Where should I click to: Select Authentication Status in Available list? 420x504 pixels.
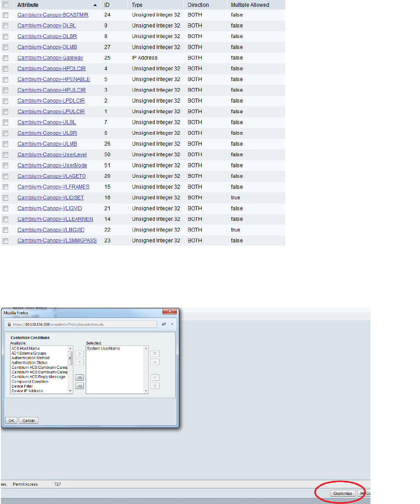point(29,362)
